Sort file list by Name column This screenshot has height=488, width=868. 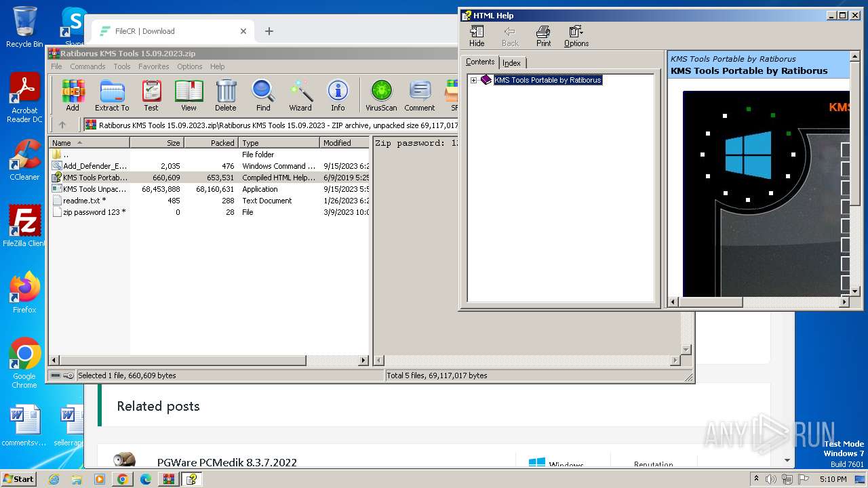coord(89,143)
